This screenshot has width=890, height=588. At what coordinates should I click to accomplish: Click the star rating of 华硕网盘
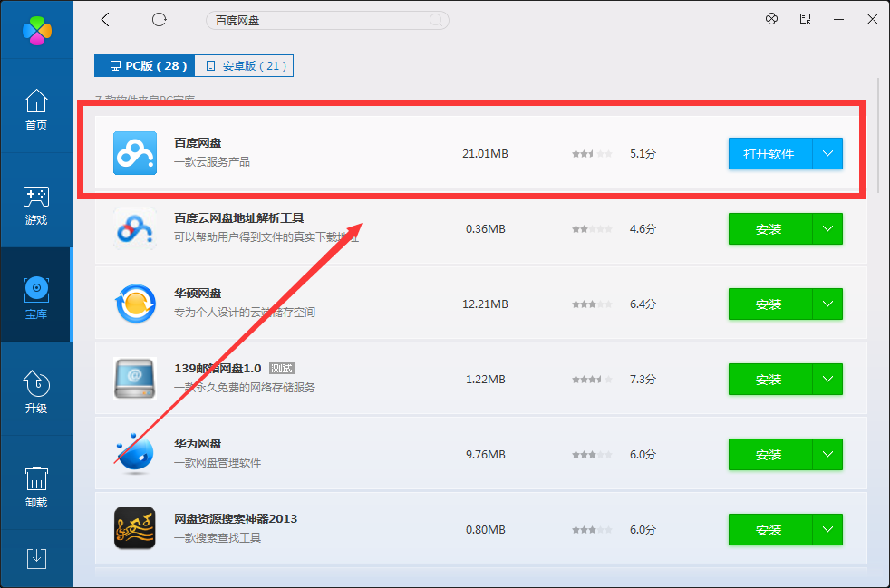(x=592, y=304)
